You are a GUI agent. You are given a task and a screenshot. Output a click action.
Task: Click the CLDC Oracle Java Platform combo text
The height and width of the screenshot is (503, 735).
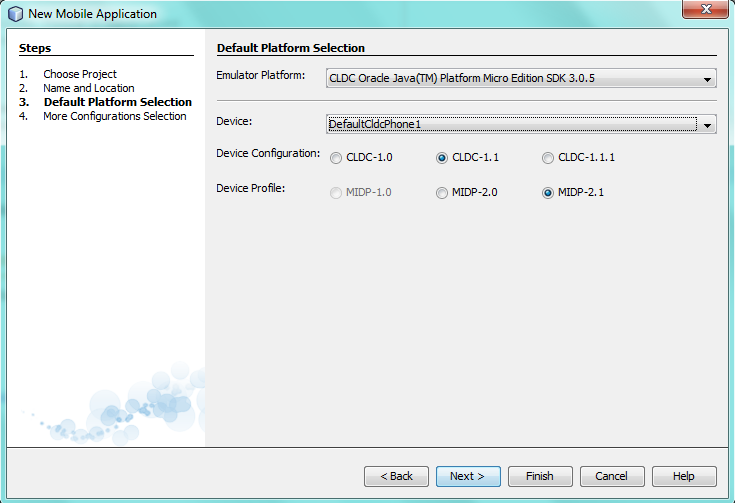462,78
